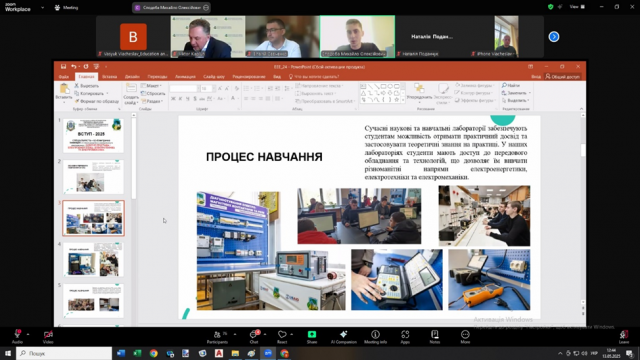Open the Дизайн ribbon tab

[x=132, y=77]
